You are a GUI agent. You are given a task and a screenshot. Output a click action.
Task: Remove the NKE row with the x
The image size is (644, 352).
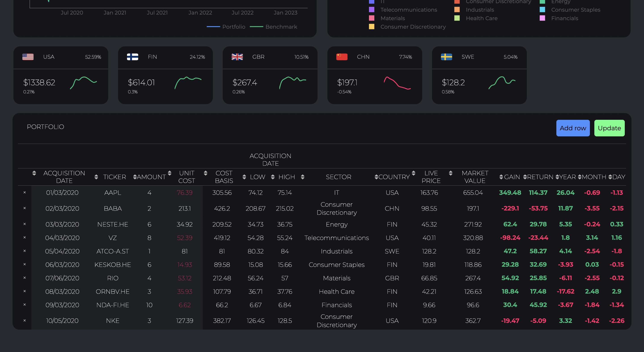[x=25, y=320]
